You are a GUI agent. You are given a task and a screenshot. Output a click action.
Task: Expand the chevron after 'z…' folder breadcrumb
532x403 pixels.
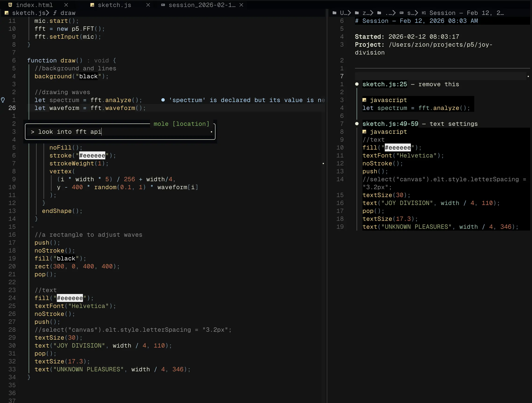point(372,13)
